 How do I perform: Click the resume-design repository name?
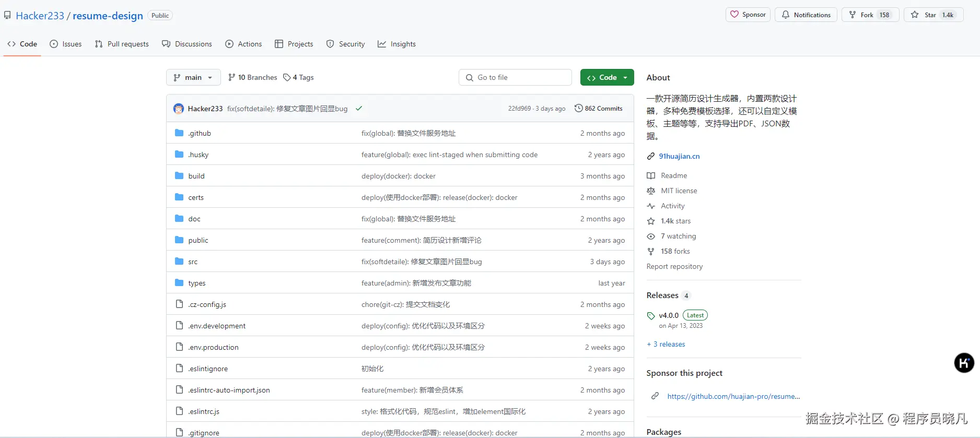(x=108, y=16)
